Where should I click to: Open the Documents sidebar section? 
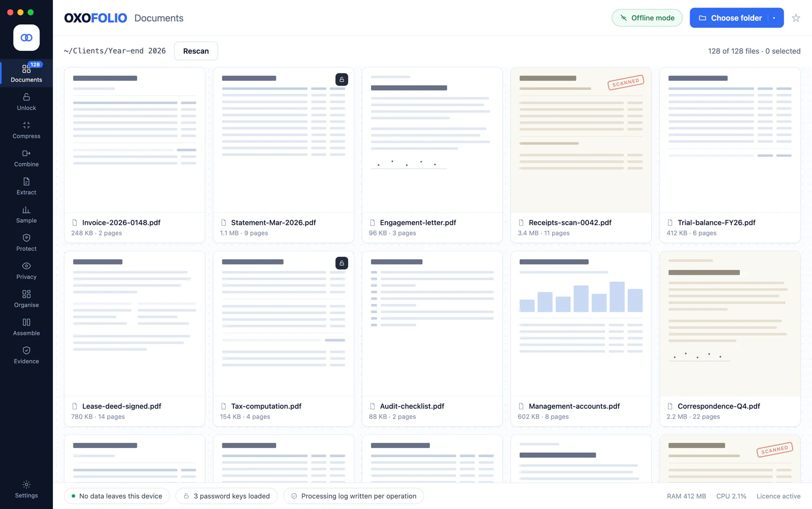(x=26, y=74)
